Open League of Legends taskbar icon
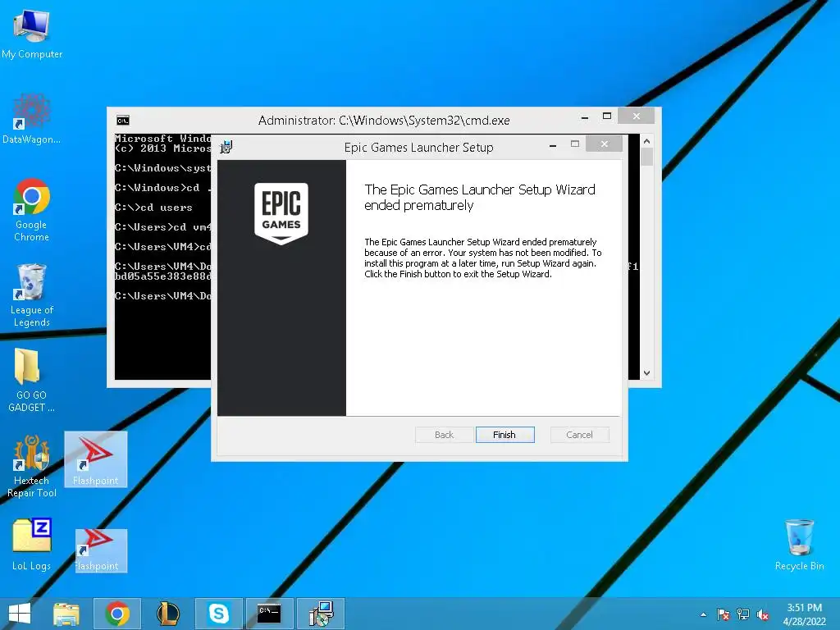 coord(167,614)
